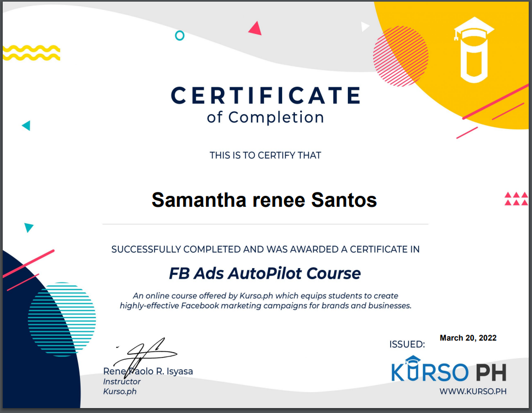Click 'THIS IS TO CERTIFY THAT' line

tap(265, 155)
